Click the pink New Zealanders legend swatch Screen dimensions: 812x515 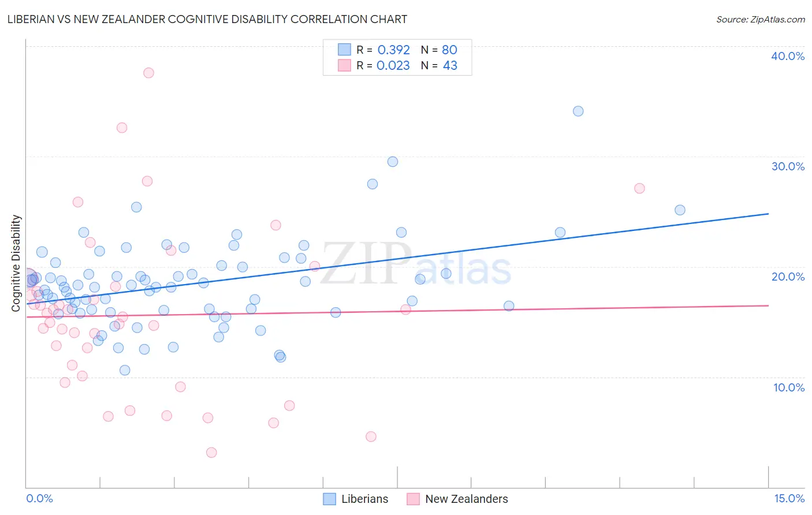coord(413,499)
